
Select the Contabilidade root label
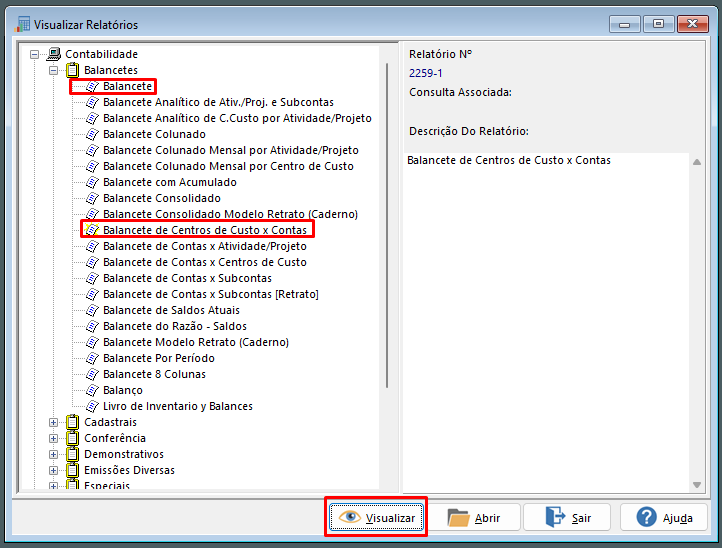101,54
